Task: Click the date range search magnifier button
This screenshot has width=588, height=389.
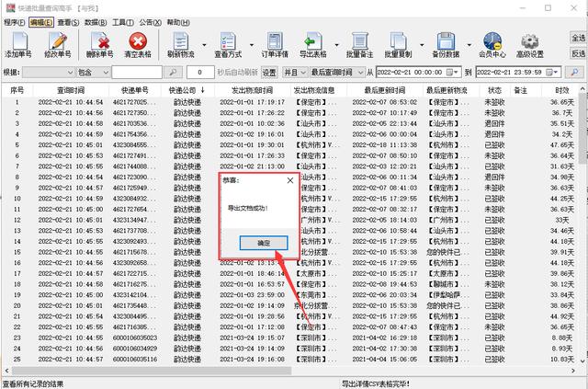Action: (574, 72)
